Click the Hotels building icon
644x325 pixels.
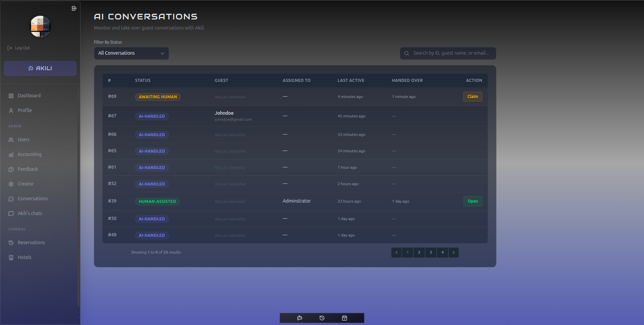(11, 258)
